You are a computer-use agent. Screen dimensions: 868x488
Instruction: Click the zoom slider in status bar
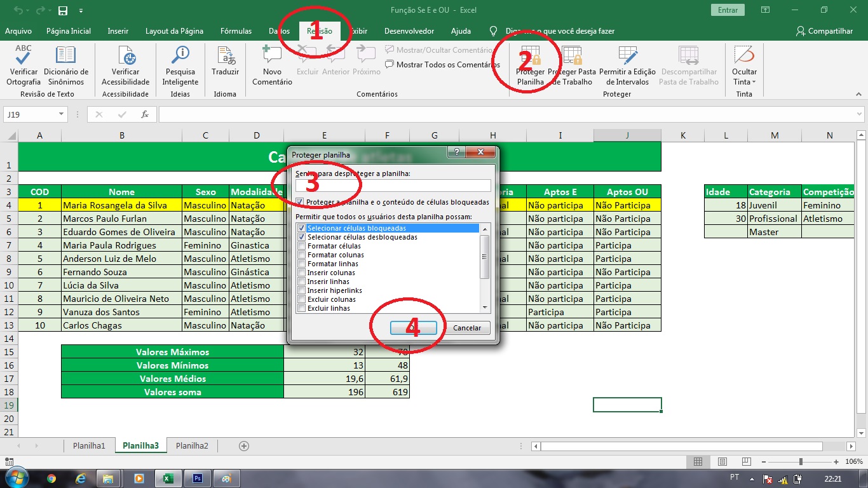801,461
